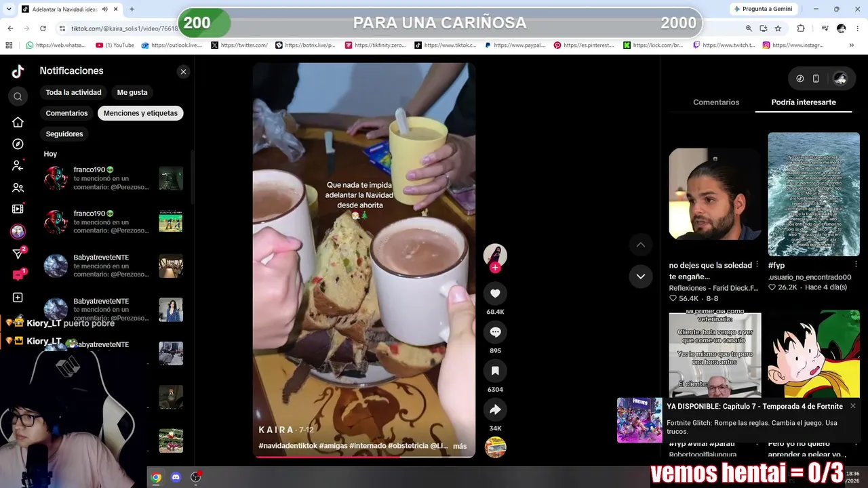This screenshot has height=488, width=868.
Task: Open the TikTok search icon
Action: [18, 97]
